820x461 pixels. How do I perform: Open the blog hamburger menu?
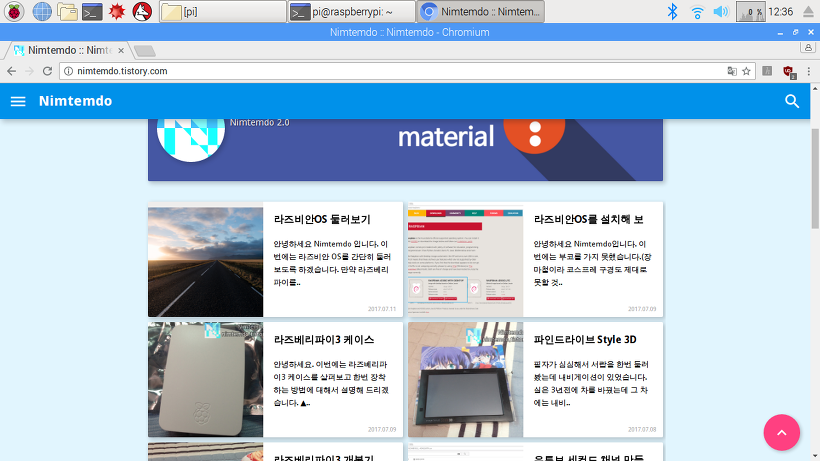point(18,101)
